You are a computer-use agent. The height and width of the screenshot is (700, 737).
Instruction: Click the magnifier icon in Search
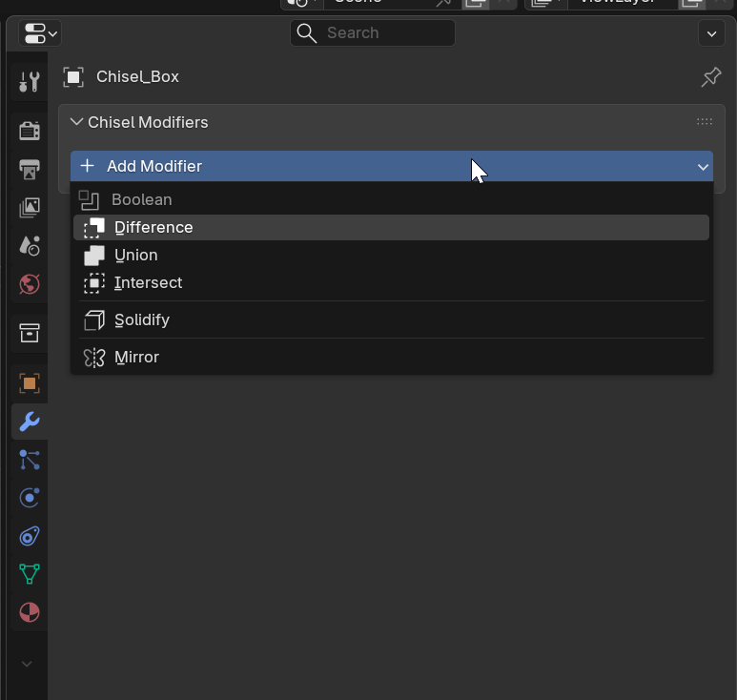pos(306,33)
